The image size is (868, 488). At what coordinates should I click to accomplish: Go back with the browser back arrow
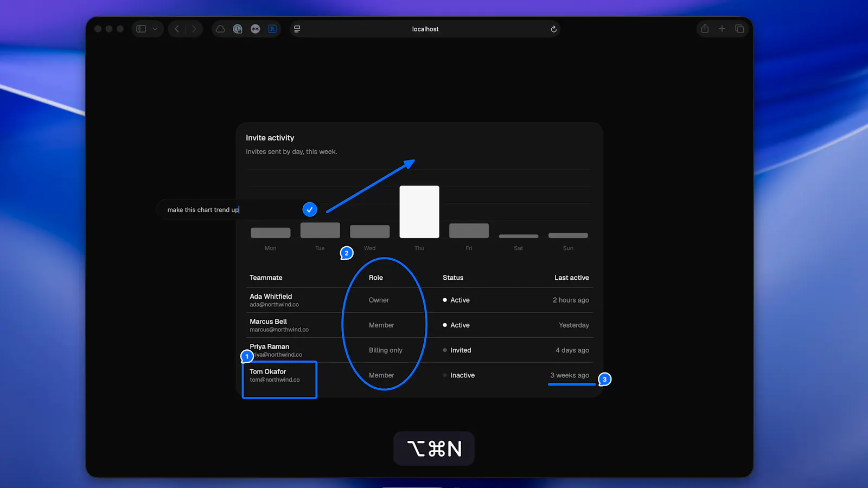click(177, 29)
